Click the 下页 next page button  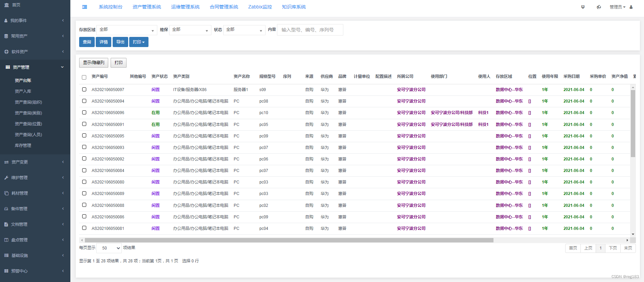613,248
